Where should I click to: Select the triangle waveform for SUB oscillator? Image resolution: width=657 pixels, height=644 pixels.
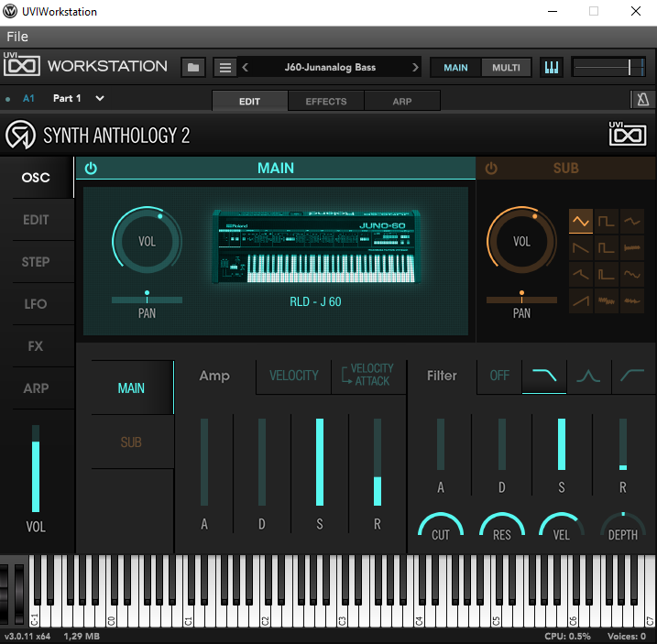[x=581, y=221]
